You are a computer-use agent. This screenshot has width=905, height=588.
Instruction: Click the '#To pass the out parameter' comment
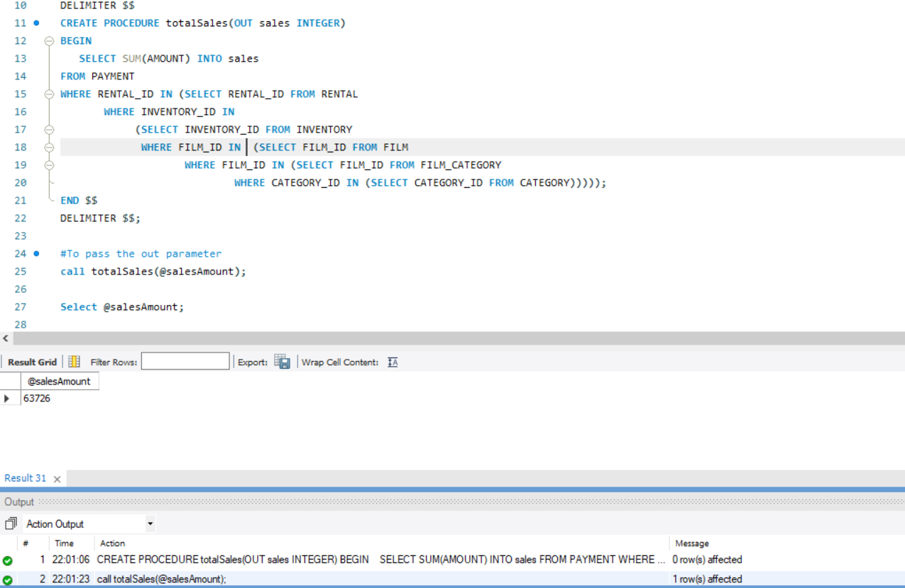coord(141,254)
